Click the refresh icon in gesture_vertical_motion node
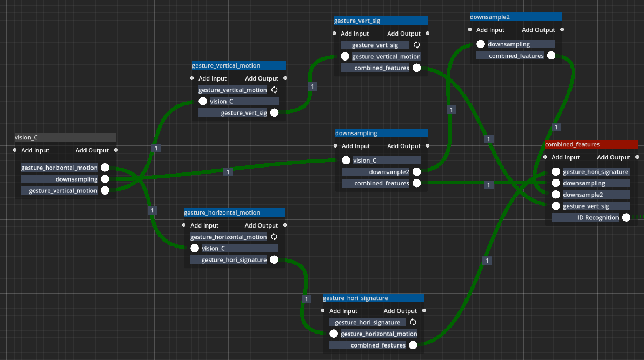Image resolution: width=644 pixels, height=360 pixels. (x=274, y=90)
